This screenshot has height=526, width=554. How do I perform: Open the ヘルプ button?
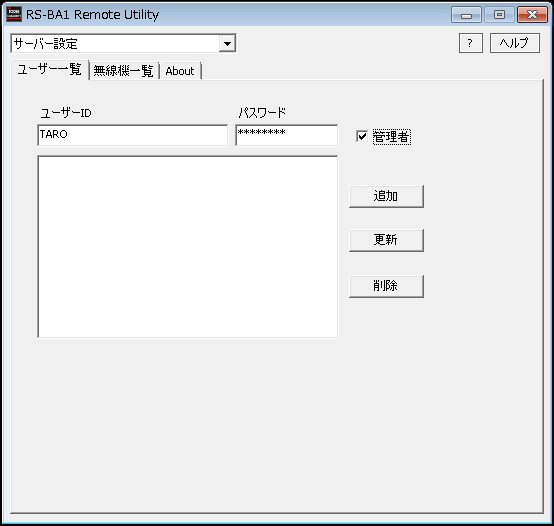(x=514, y=43)
